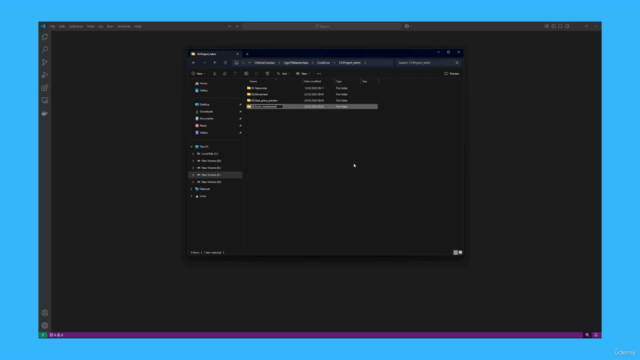The image size is (640, 360).
Task: Switch to large thumbnails view at Explorer bottom right
Action: pyautogui.click(x=460, y=253)
